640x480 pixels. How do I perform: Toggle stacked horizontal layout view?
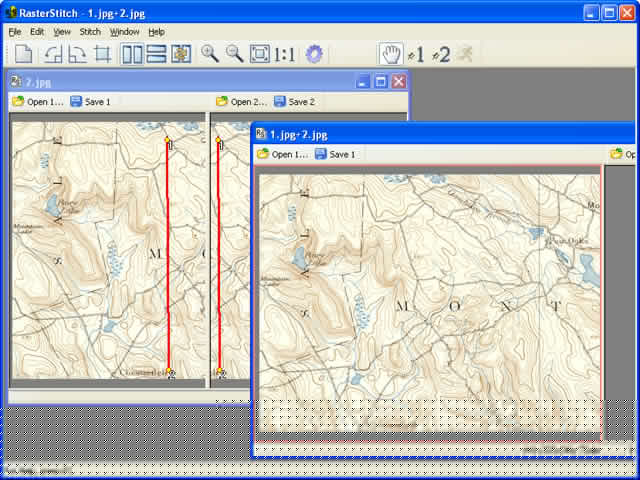[x=156, y=54]
